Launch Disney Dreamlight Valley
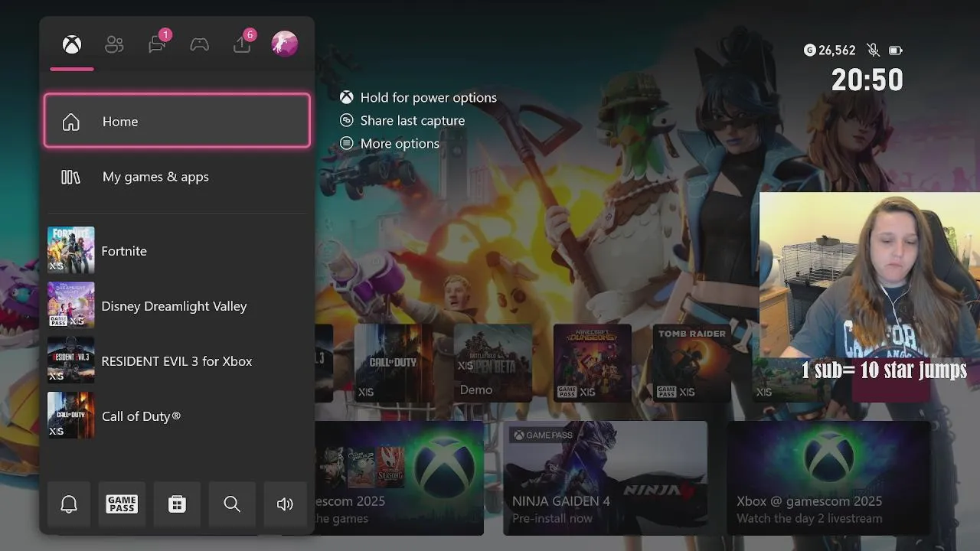Image resolution: width=980 pixels, height=551 pixels. coord(177,305)
